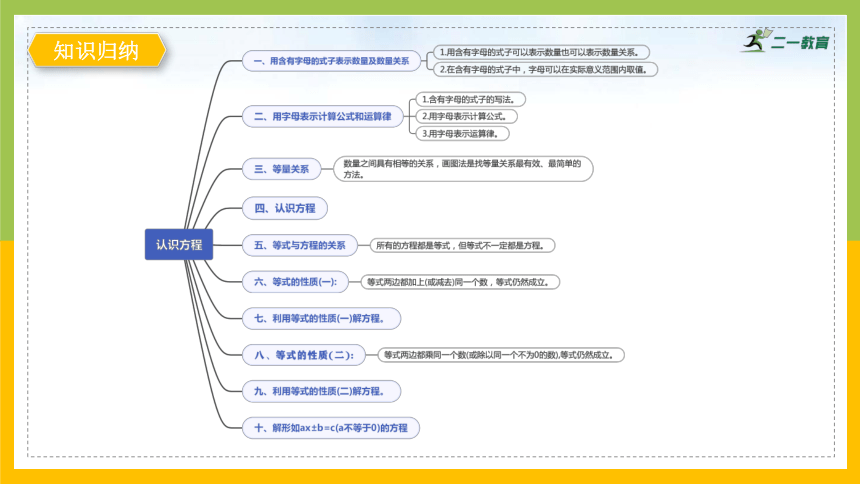Select node 四、认识方程
Viewport: 860px width, 484px height.
tap(285, 208)
